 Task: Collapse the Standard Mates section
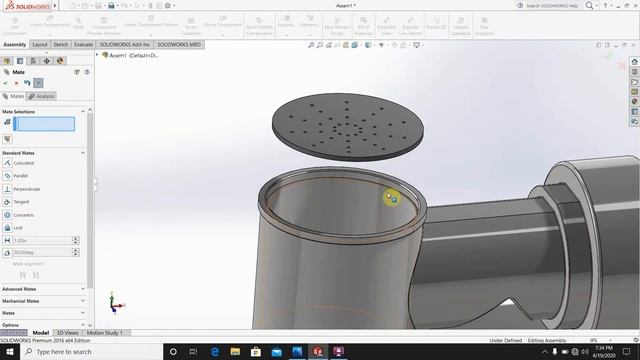pos(83,153)
